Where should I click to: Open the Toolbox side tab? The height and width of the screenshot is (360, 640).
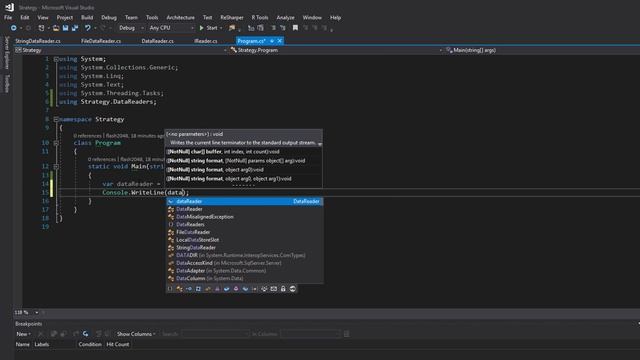(7, 83)
